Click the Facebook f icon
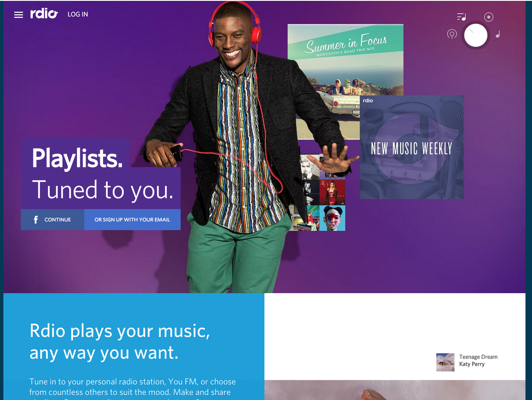The width and height of the screenshot is (532, 400). tap(36, 220)
